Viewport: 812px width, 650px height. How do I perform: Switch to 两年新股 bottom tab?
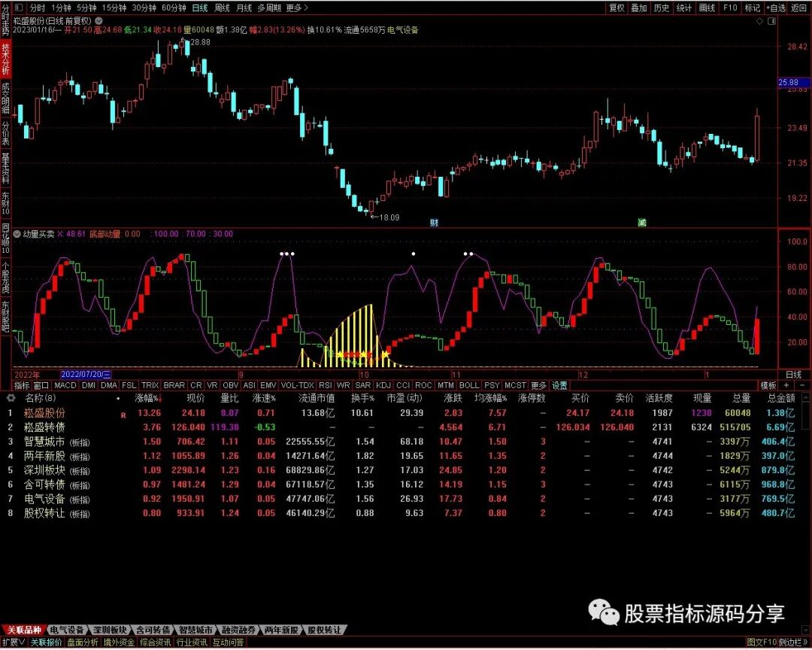pyautogui.click(x=281, y=630)
